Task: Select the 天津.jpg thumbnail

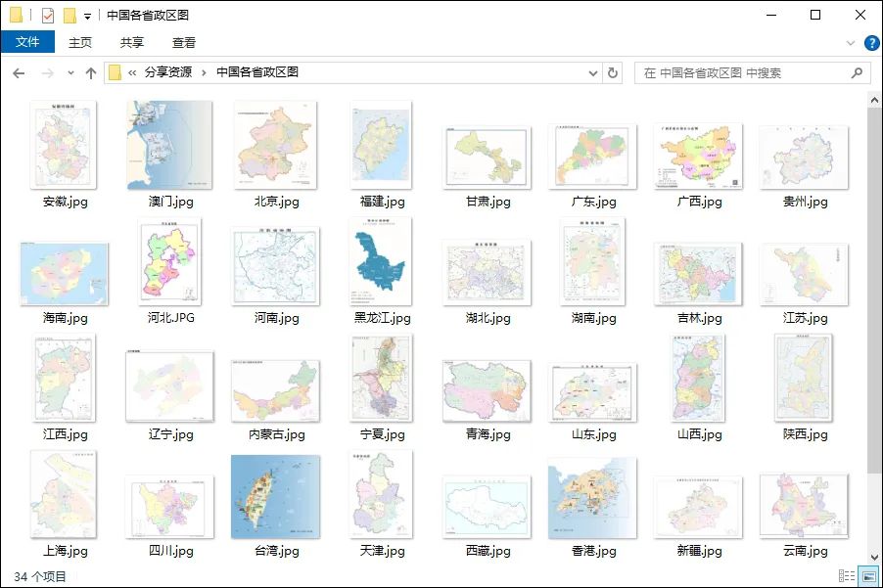Action: pyautogui.click(x=381, y=495)
